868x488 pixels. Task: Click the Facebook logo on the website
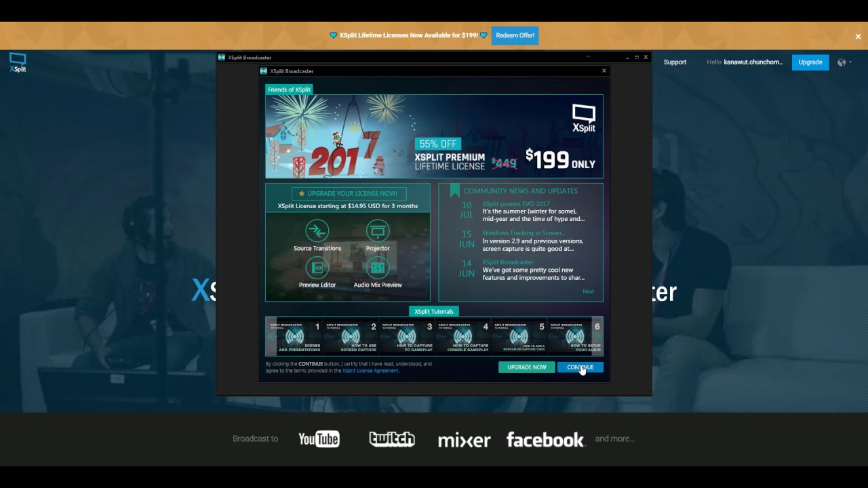pyautogui.click(x=545, y=440)
